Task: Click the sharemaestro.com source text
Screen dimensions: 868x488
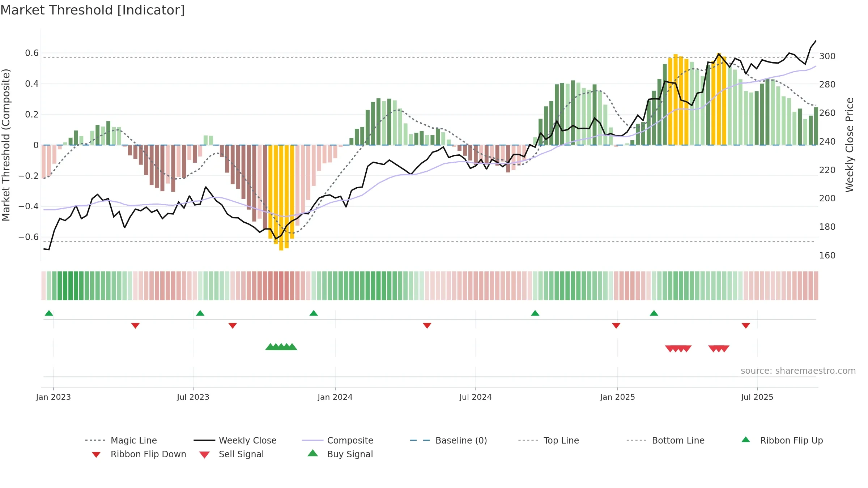Action: 798,371
